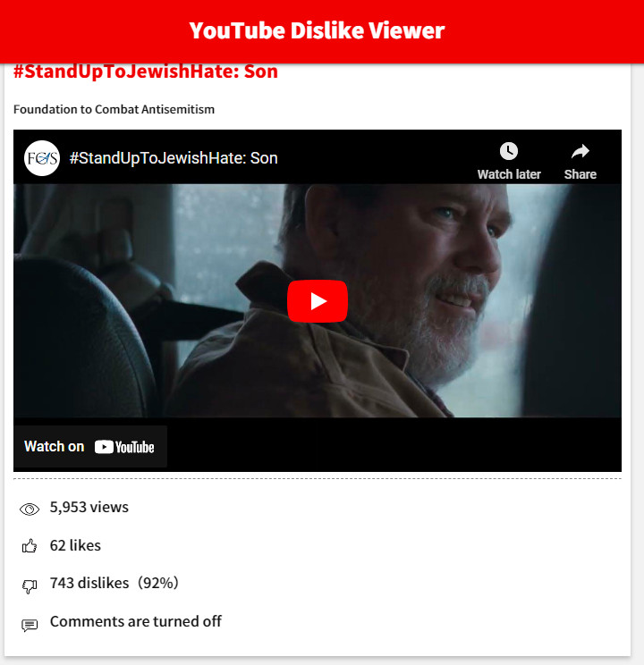Click the eye icon beside views
Viewport: 644px width, 665px height.
tap(30, 509)
